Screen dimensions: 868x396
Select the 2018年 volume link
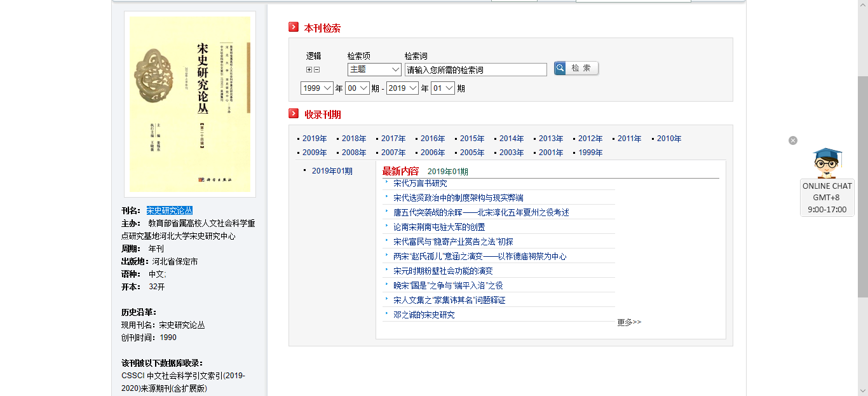point(354,139)
